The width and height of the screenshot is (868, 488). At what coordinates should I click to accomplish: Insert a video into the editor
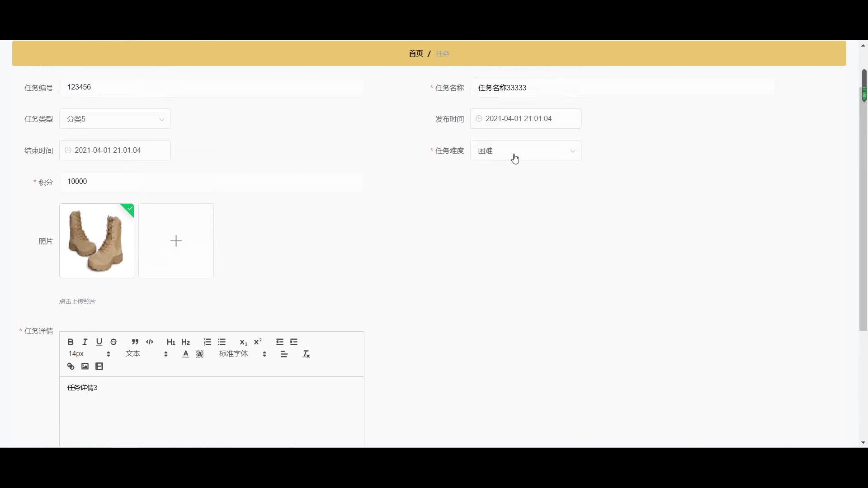point(99,366)
